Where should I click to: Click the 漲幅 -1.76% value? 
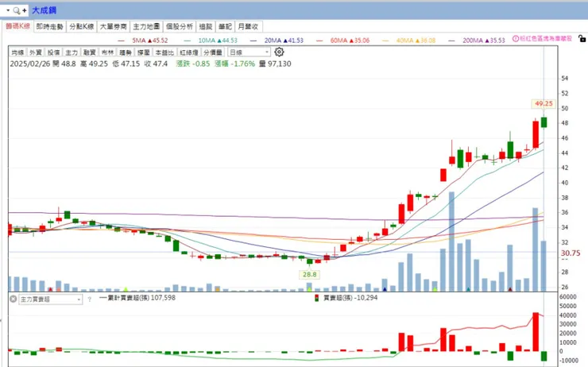pyautogui.click(x=234, y=64)
